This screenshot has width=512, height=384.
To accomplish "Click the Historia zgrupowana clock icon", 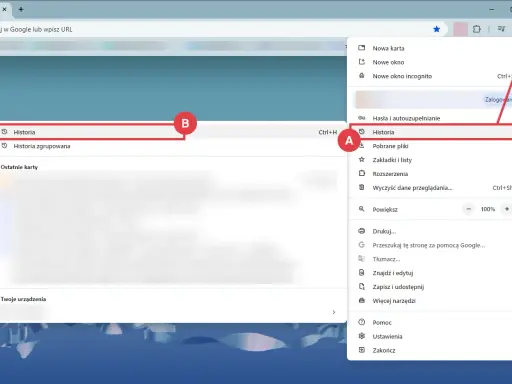I will [x=4, y=146].
